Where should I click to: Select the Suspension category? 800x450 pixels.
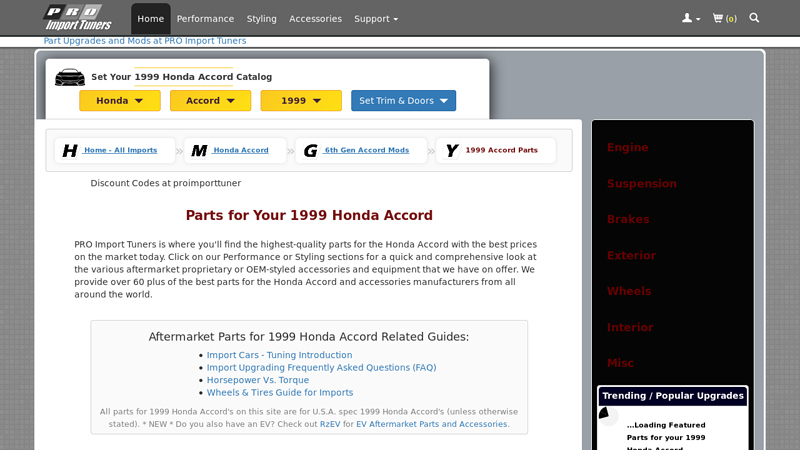pos(642,183)
